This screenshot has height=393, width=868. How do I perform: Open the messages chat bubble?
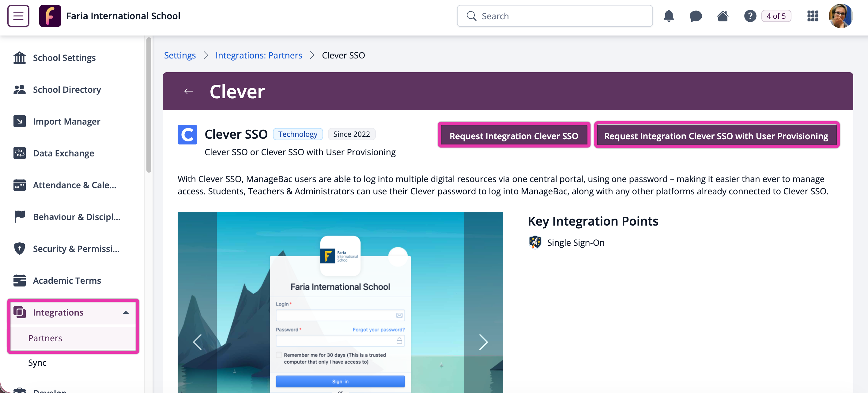coord(696,16)
